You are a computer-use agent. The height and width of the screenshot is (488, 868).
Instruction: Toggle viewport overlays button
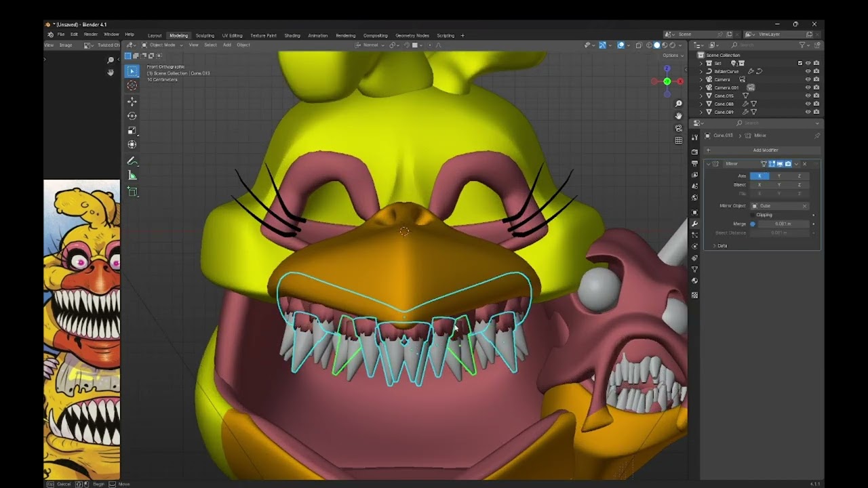(x=620, y=45)
